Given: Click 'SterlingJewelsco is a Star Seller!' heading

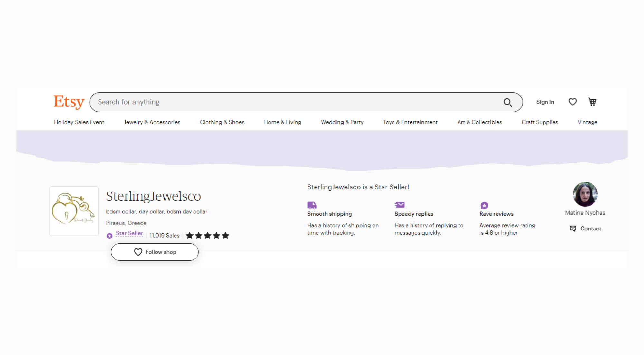Looking at the screenshot, I should [x=358, y=187].
